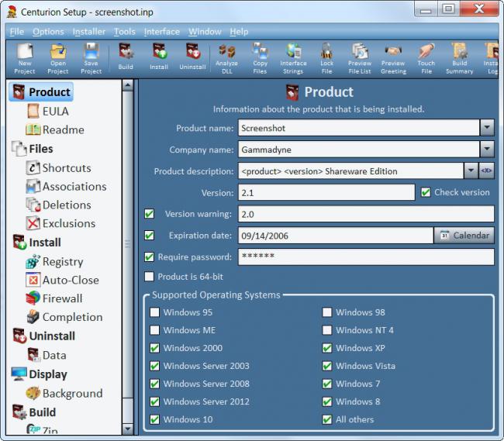This screenshot has height=441, width=504.
Task: Disable the Version warning checkbox
Action: click(149, 214)
